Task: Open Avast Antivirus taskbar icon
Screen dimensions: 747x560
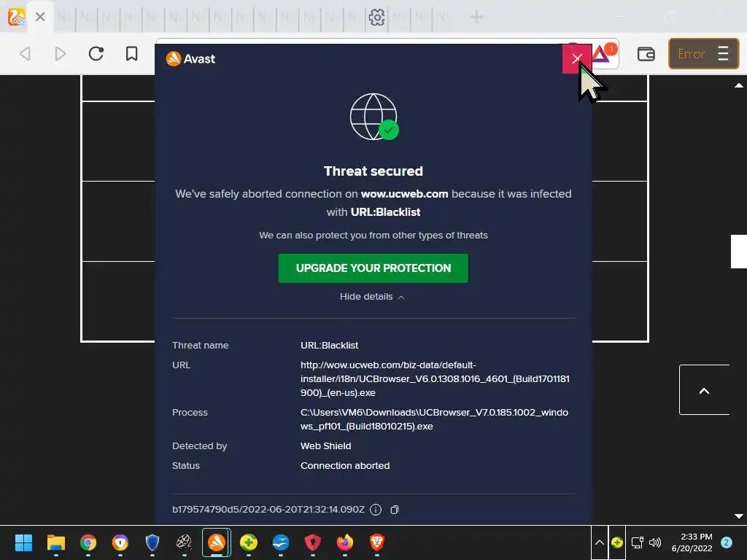Action: point(216,542)
